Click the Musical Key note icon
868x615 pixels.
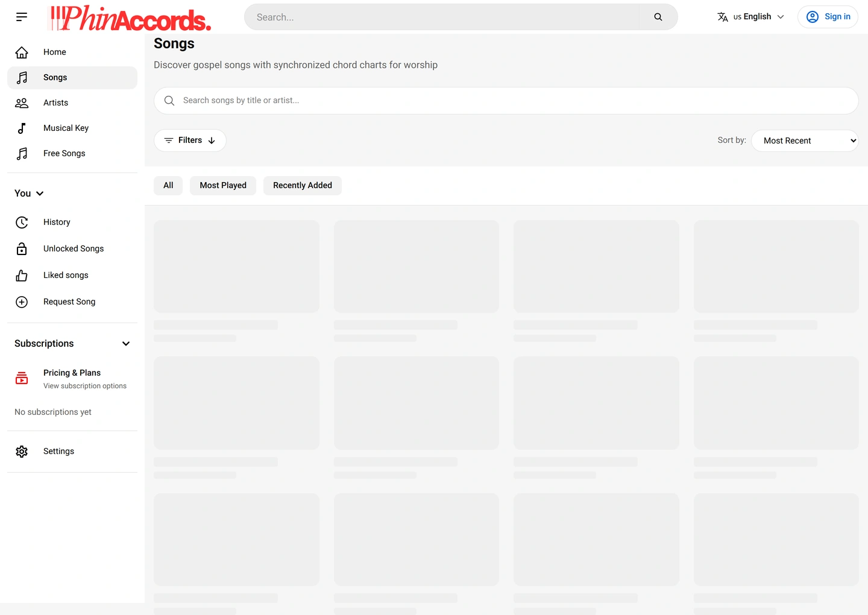[22, 128]
